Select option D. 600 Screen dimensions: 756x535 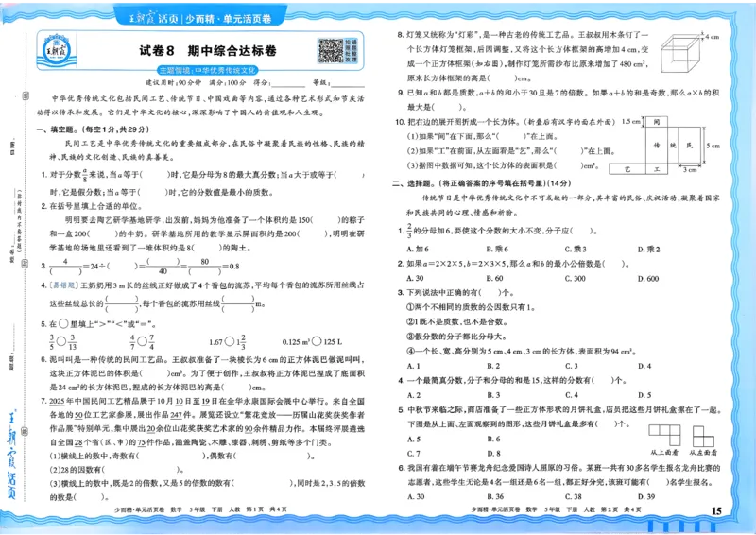coord(648,278)
